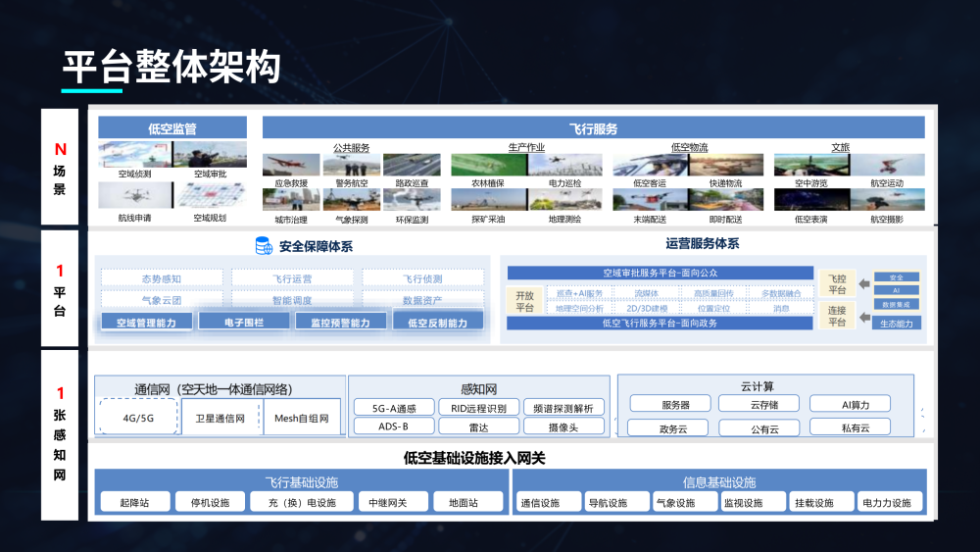Open the 低空客运 image
980x552 pixels.
[x=650, y=165]
